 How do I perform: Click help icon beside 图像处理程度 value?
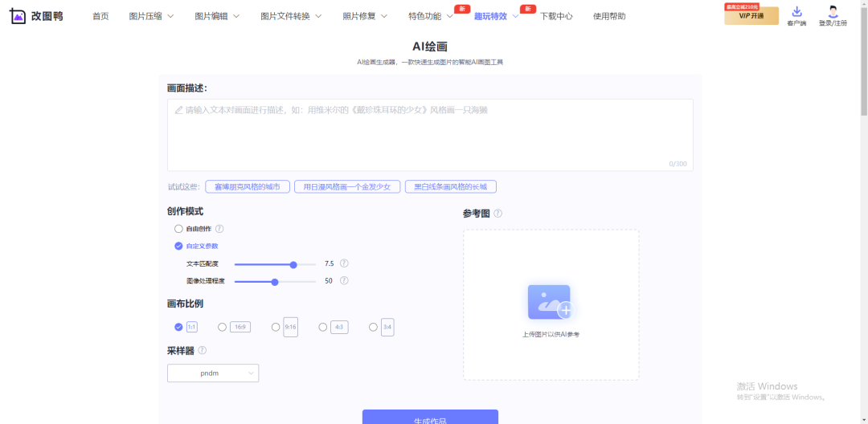click(x=344, y=280)
